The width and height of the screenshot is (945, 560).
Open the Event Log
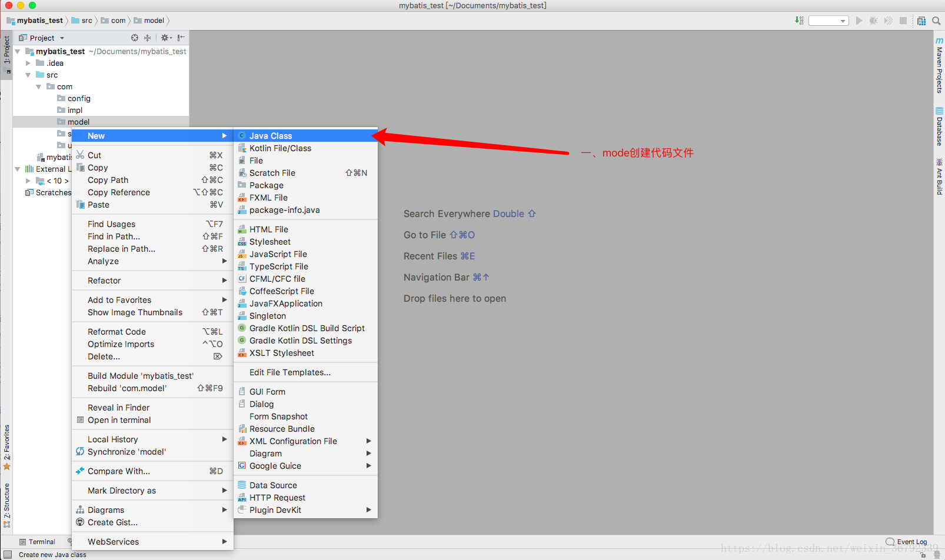[x=907, y=542]
